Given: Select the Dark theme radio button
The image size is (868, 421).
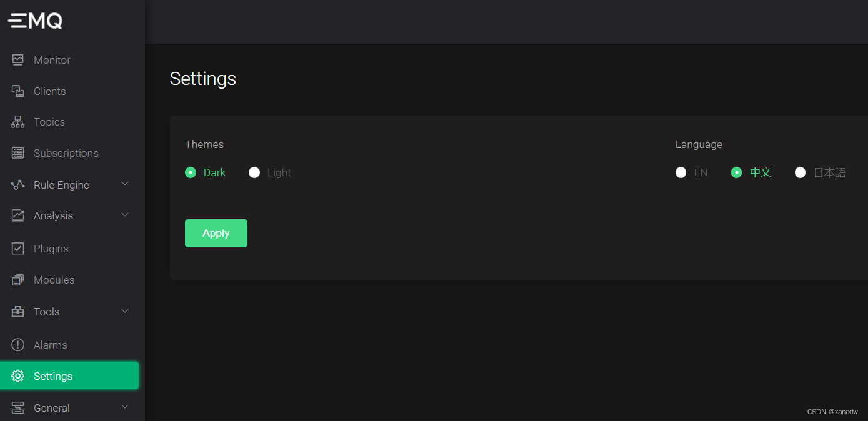Looking at the screenshot, I should 191,172.
